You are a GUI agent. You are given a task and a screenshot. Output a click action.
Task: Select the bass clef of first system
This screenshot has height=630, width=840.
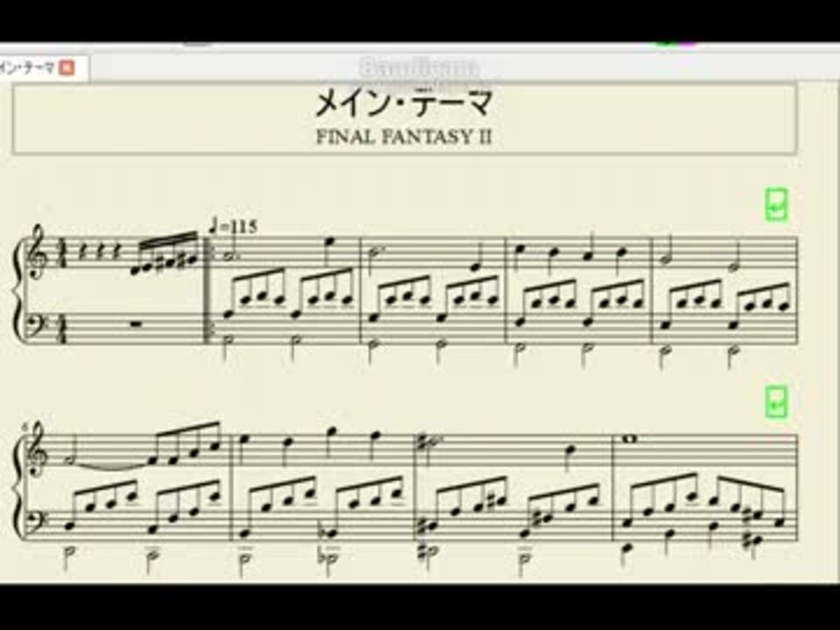[38, 326]
